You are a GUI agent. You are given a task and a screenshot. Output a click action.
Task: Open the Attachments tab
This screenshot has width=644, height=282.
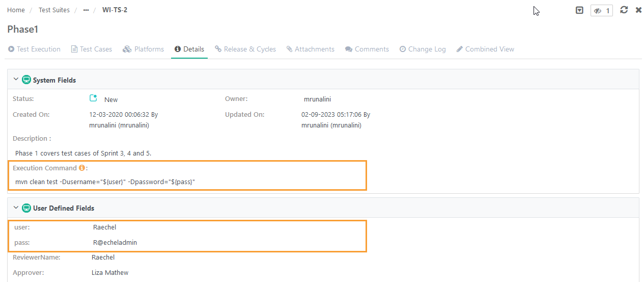311,49
